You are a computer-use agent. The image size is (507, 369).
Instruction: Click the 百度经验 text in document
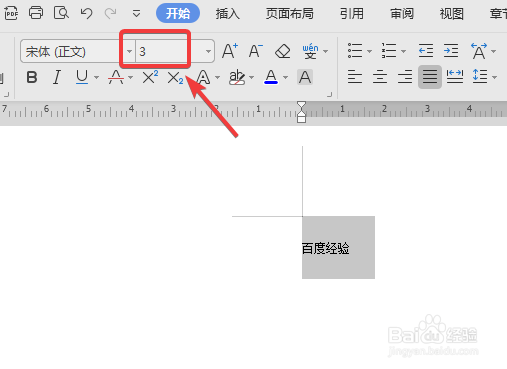pyautogui.click(x=325, y=248)
